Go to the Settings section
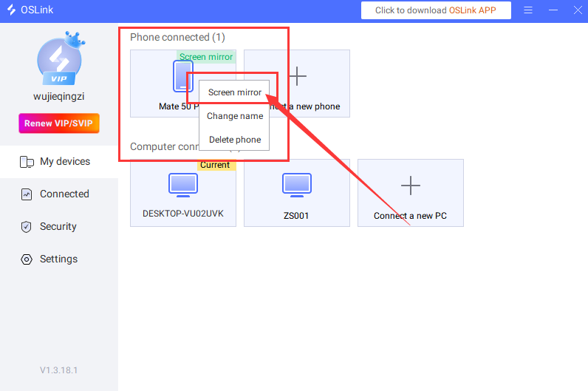 (58, 259)
